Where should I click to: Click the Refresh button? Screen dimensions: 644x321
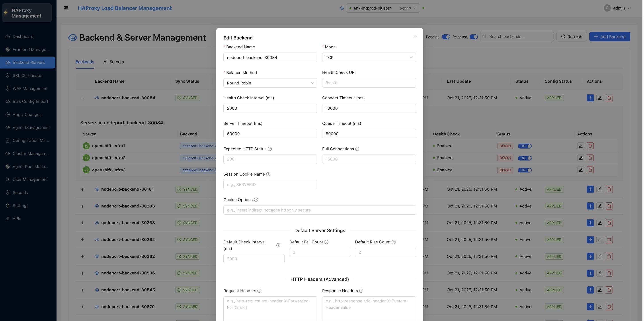tap(571, 37)
